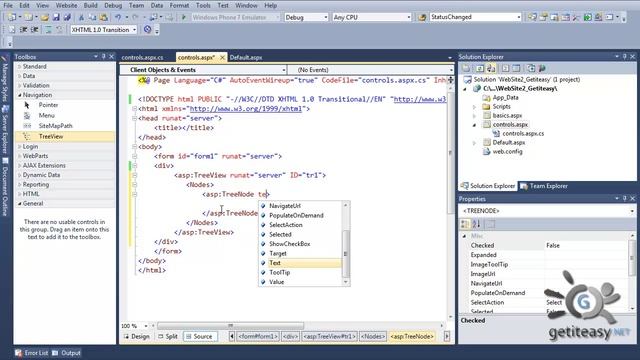The width and height of the screenshot is (640, 360).
Task: Close the controls.aspx tab
Action: click(x=222, y=58)
